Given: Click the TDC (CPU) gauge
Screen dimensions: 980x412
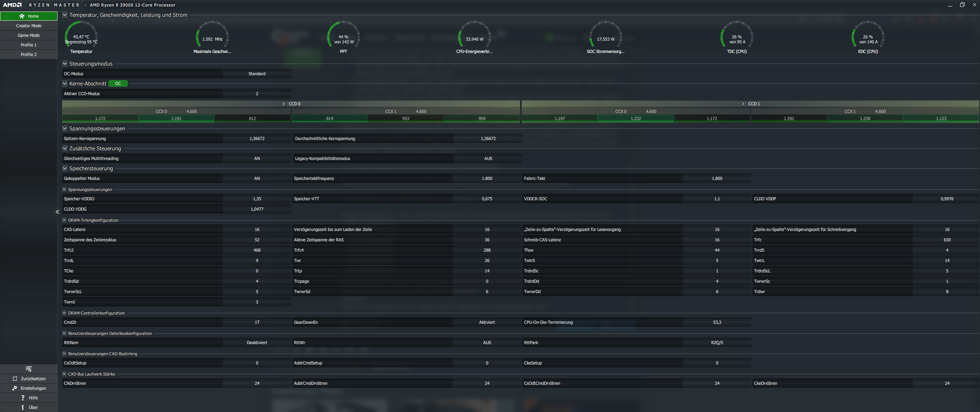Looking at the screenshot, I should [x=737, y=38].
